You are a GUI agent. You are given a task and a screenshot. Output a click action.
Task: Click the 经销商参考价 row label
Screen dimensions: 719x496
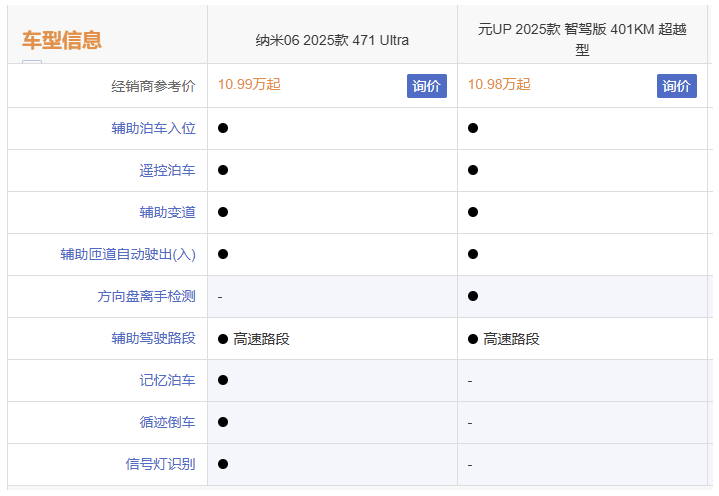153,86
